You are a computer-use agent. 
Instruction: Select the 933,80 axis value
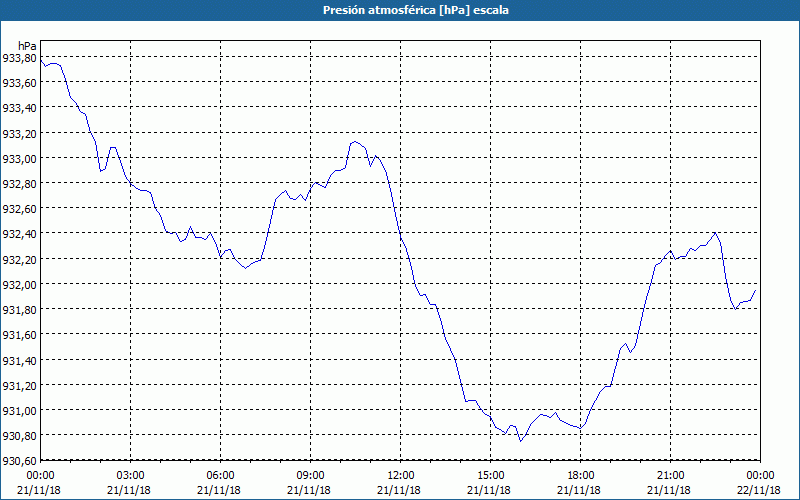[x=18, y=58]
